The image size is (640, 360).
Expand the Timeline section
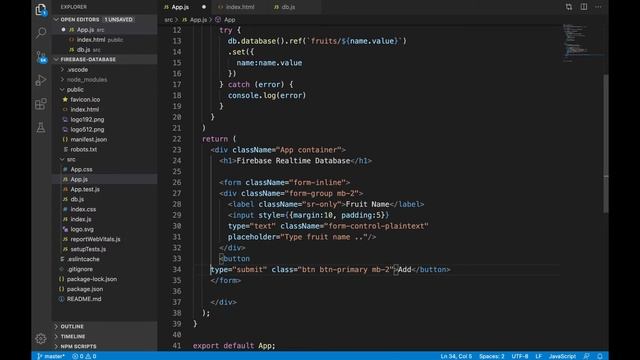point(104,336)
